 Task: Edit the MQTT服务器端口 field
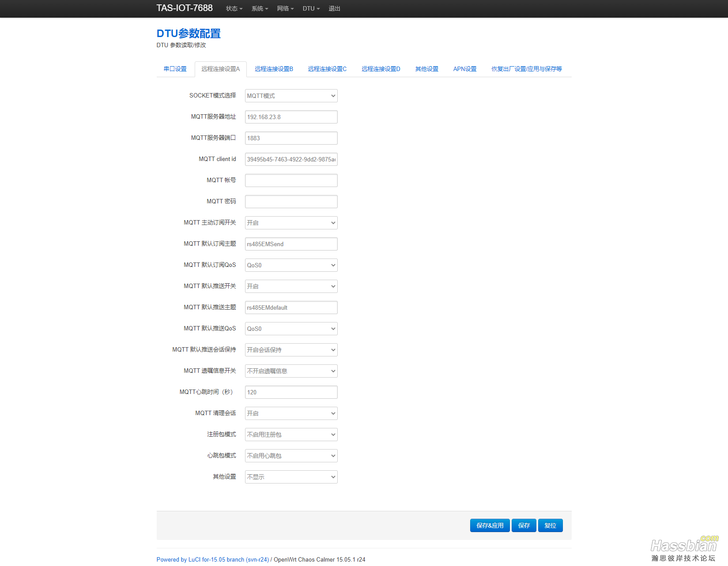click(291, 138)
